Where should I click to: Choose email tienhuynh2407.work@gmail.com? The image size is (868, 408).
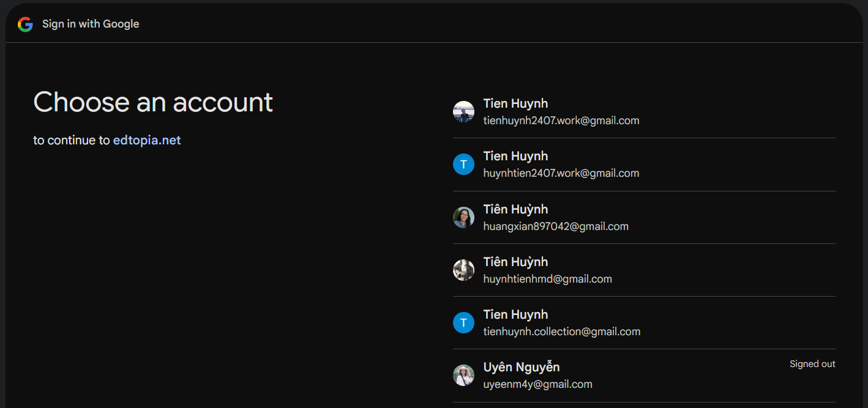pyautogui.click(x=561, y=121)
